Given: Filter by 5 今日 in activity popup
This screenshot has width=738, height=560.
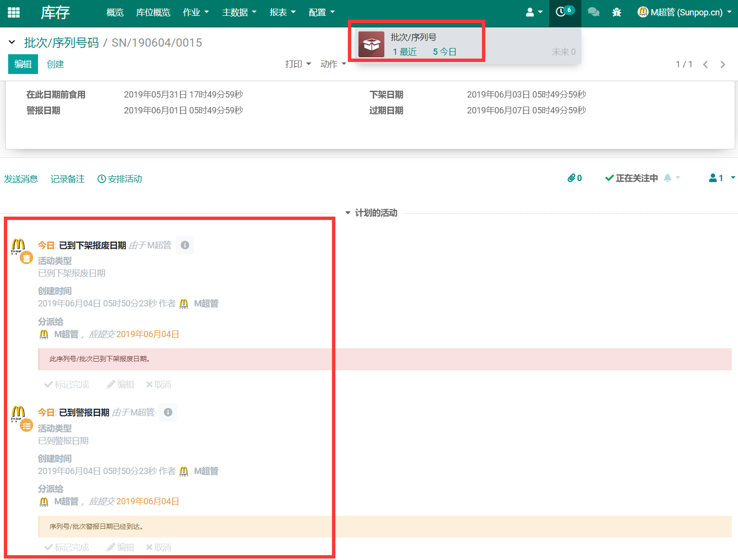Looking at the screenshot, I should point(444,52).
